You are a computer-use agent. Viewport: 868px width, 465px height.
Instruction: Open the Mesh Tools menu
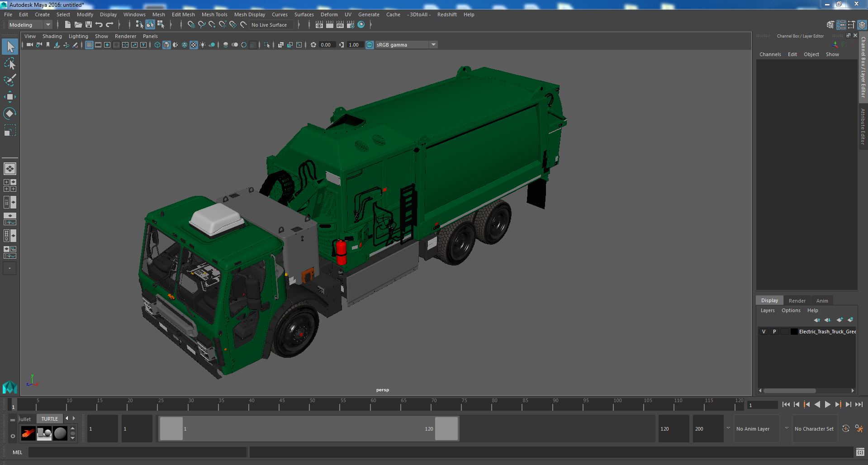click(x=214, y=14)
